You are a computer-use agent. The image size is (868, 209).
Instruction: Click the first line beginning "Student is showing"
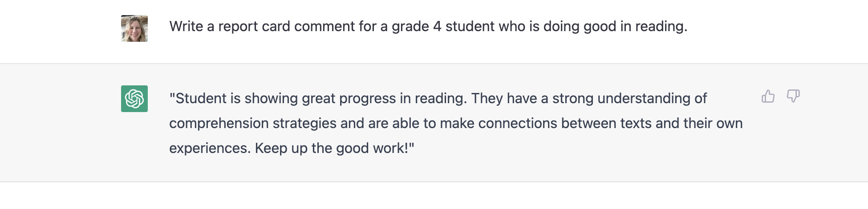coord(438,98)
